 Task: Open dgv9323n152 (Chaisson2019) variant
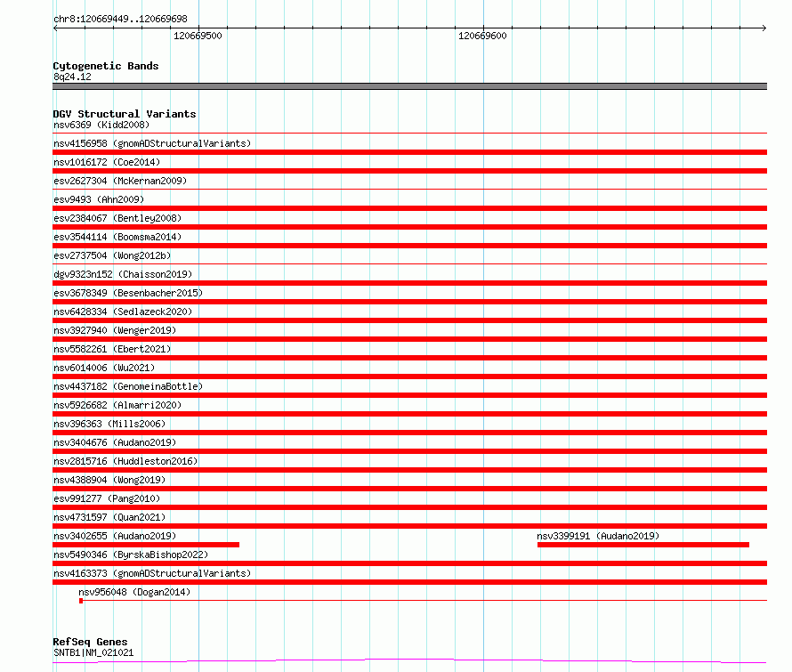pyautogui.click(x=123, y=274)
